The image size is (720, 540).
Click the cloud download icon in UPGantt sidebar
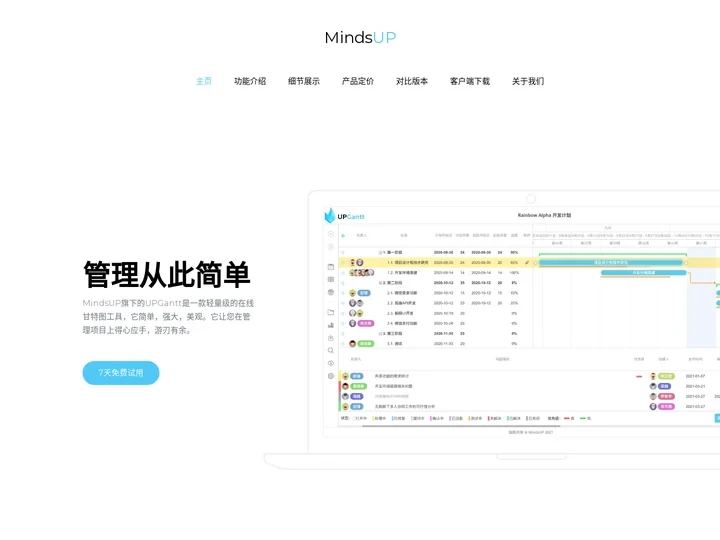(331, 363)
